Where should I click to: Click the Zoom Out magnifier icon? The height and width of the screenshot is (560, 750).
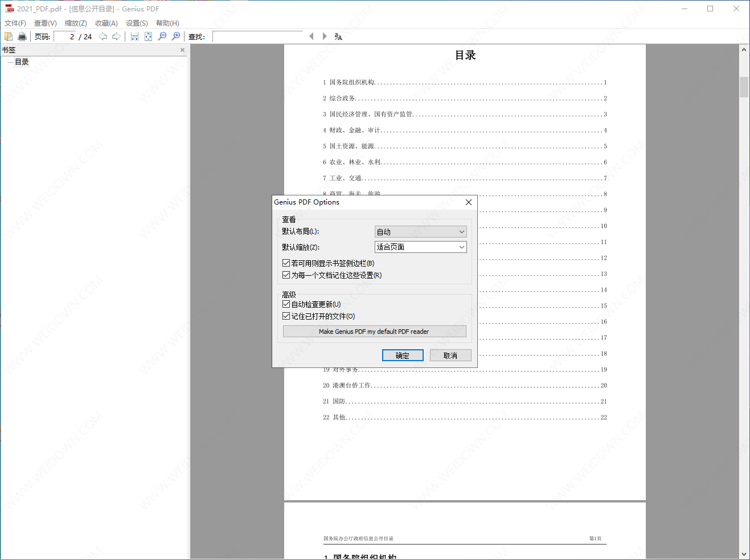(162, 36)
